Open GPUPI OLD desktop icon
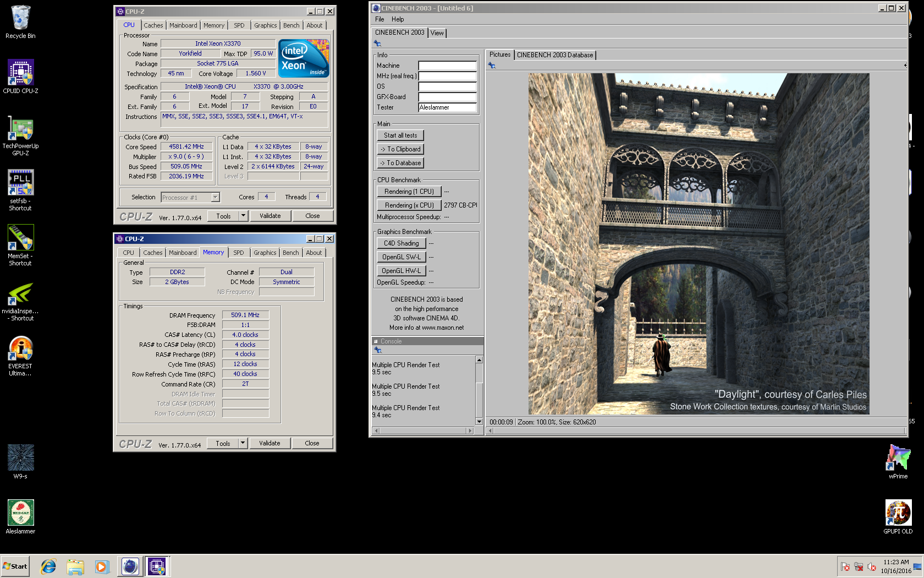The width and height of the screenshot is (924, 578). tap(898, 516)
